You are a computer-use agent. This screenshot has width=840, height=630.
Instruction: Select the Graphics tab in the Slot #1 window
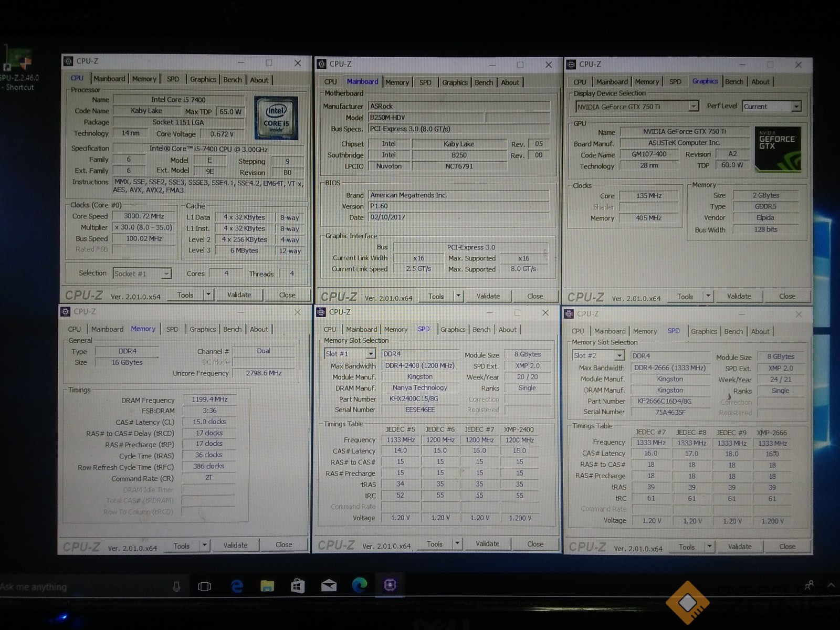coord(453,330)
